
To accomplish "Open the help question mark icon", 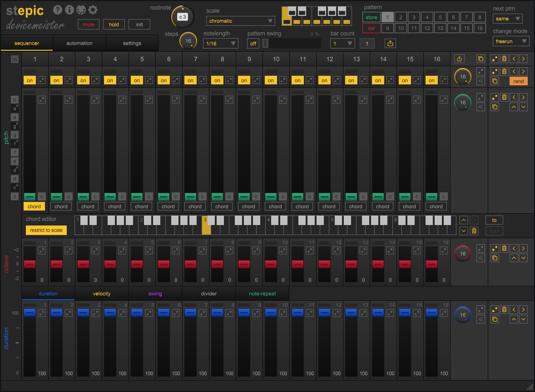I will coord(58,10).
